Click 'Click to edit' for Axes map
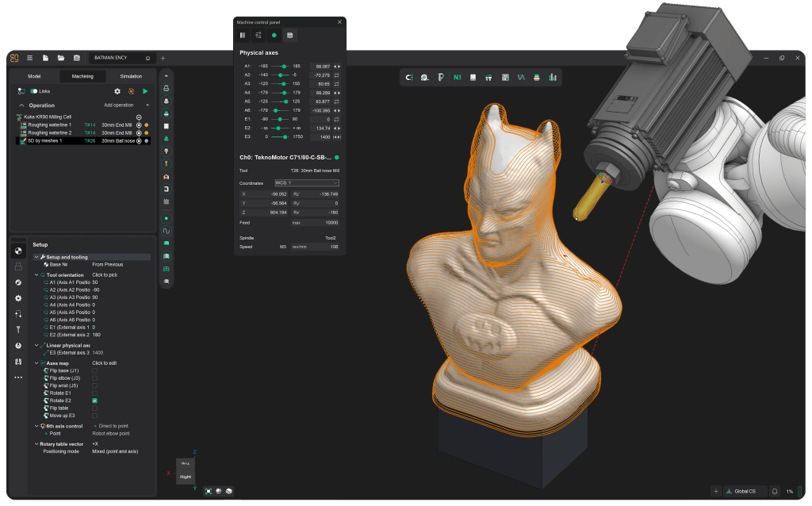 pyautogui.click(x=104, y=363)
